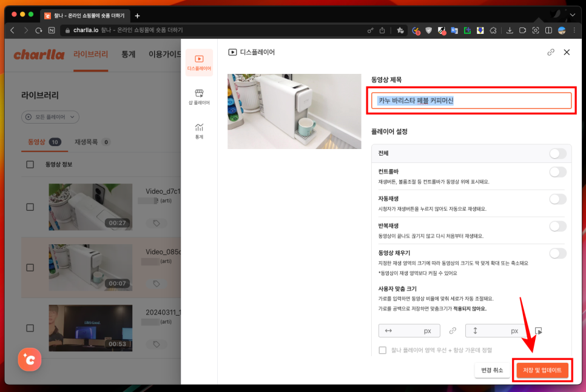The image size is (586, 392).
Task: Click the 저장 및 업데이트 button
Action: (x=542, y=370)
